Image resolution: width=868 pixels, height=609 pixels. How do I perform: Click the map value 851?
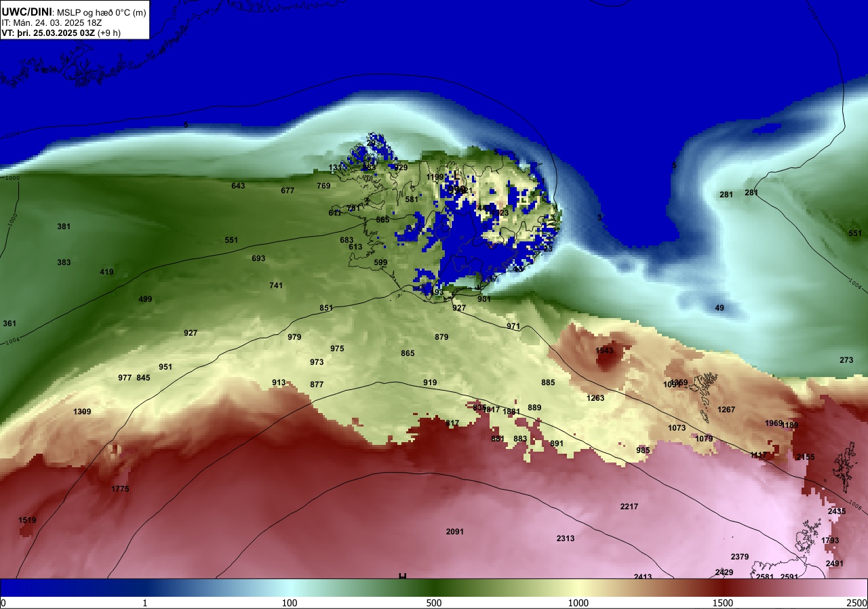click(x=326, y=308)
